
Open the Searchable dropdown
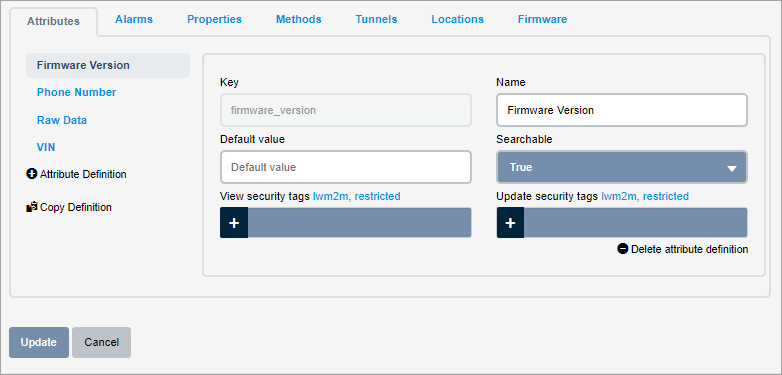(x=621, y=167)
